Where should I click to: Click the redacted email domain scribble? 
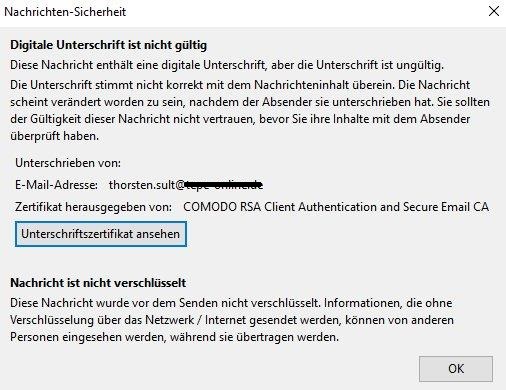pyautogui.click(x=224, y=185)
